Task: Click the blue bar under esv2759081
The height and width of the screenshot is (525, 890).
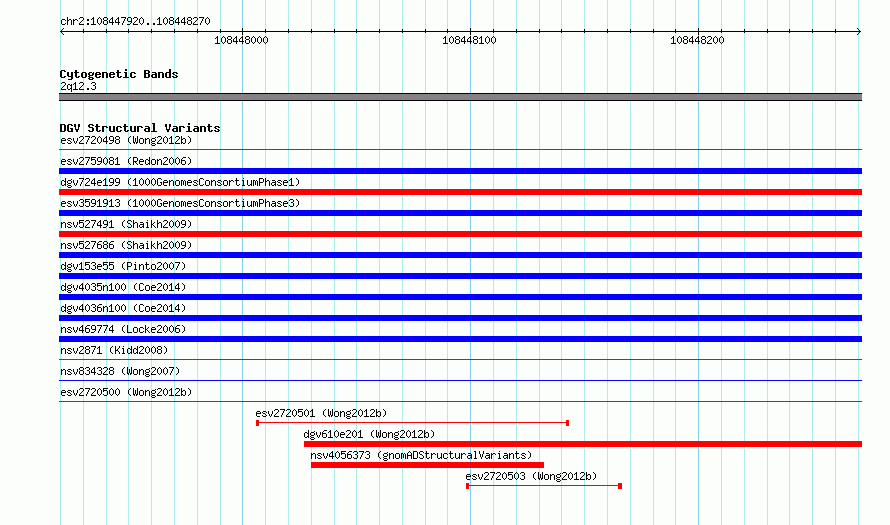Action: point(460,171)
